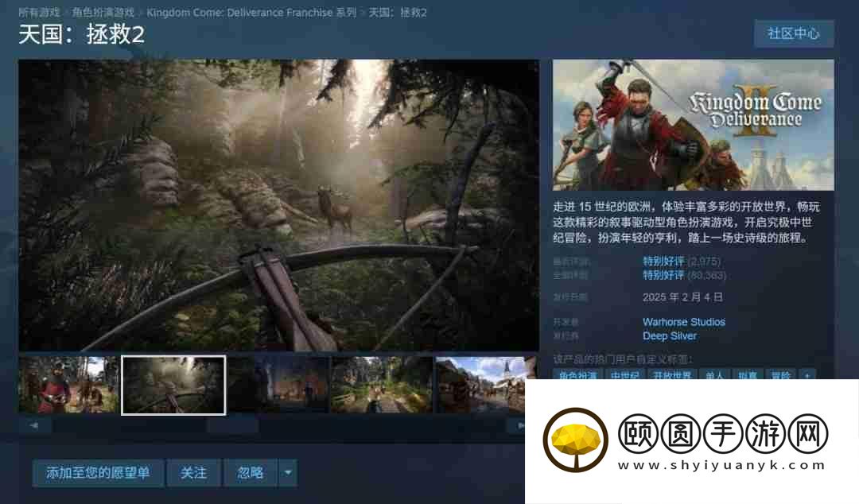Click the 开放世界 tag
Image resolution: width=859 pixels, height=504 pixels.
tap(672, 374)
